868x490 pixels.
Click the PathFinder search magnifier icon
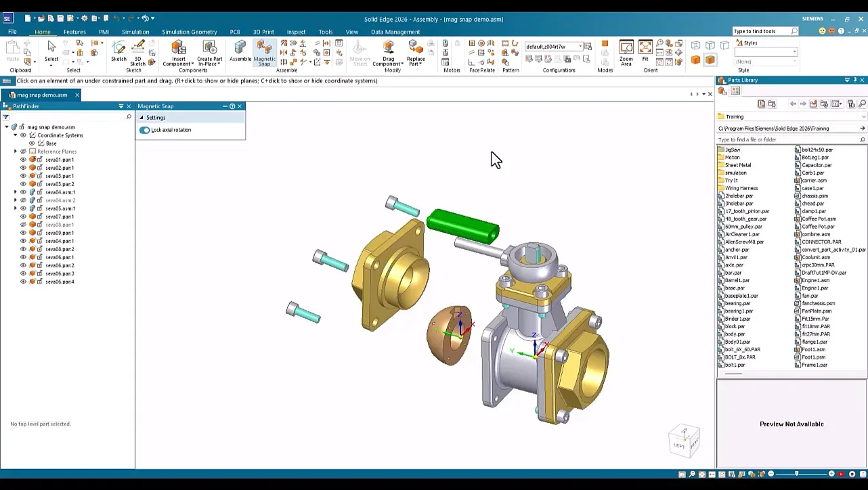129,116
